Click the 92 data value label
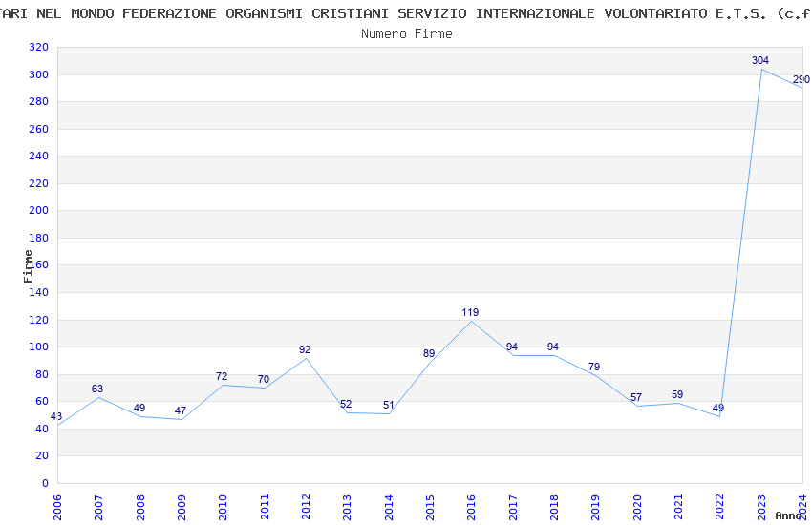This screenshot has height=525, width=812. [305, 349]
